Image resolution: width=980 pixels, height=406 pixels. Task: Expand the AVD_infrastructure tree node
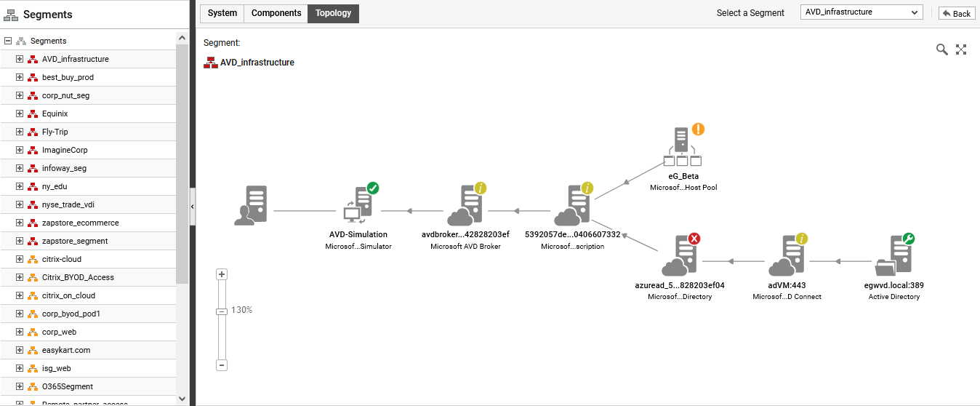20,59
